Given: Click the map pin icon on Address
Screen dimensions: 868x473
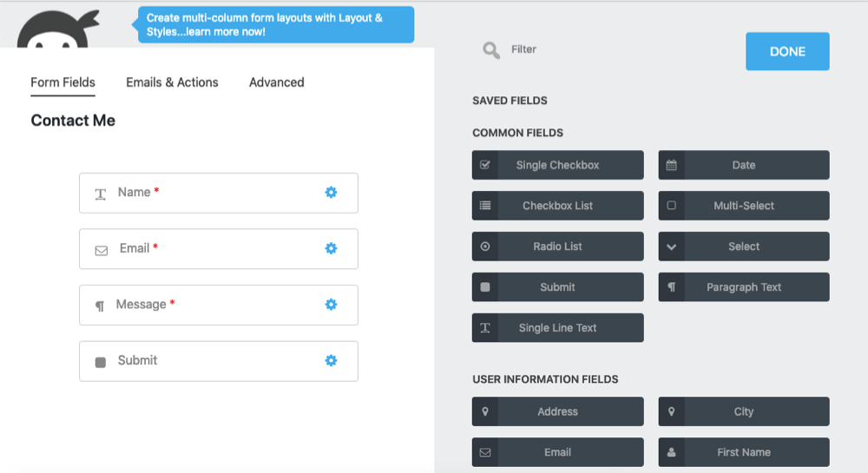Looking at the screenshot, I should pos(485,411).
